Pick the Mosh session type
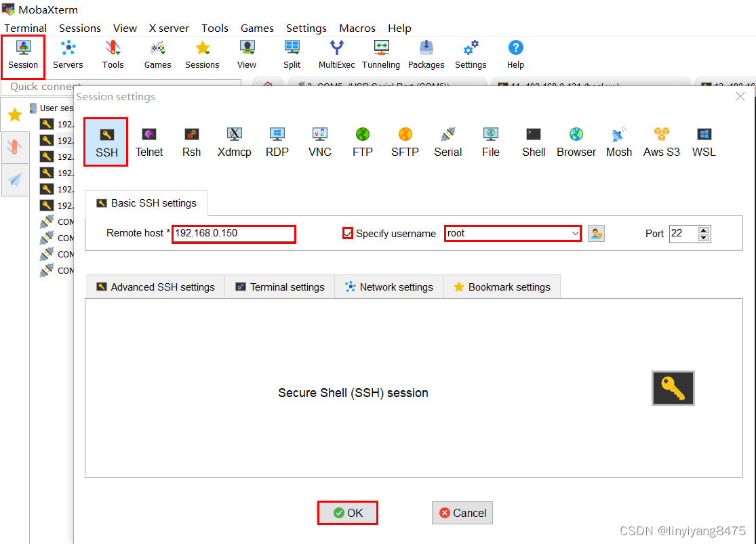This screenshot has width=756, height=544. pos(618,142)
